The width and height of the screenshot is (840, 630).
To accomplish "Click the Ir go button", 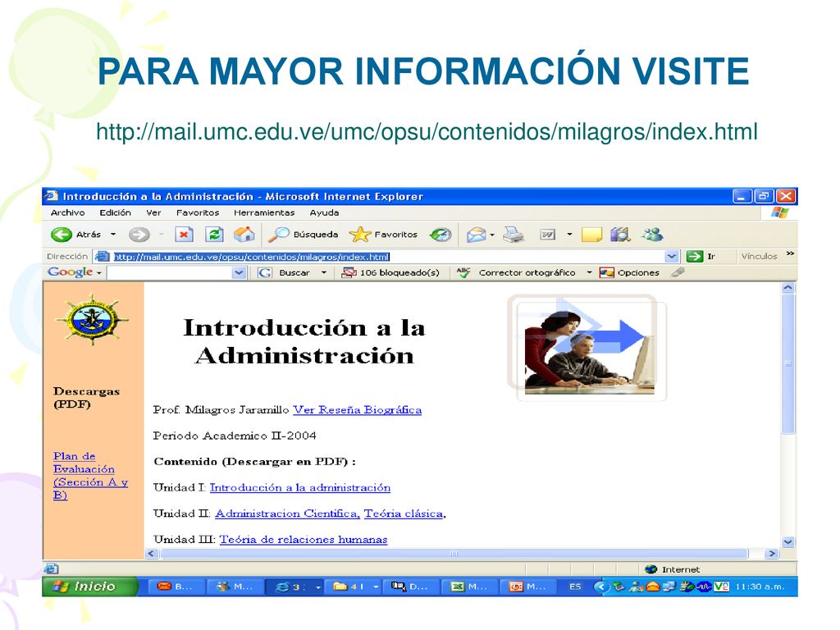I will [x=701, y=257].
